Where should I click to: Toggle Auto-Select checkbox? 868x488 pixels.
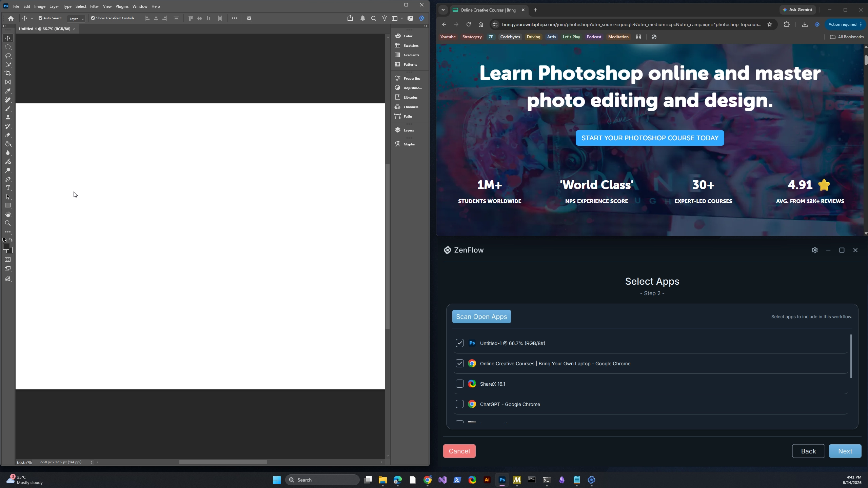point(40,18)
